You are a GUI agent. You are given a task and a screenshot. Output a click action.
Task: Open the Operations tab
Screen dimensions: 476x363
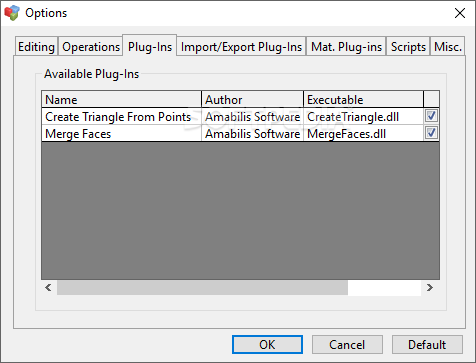click(91, 46)
